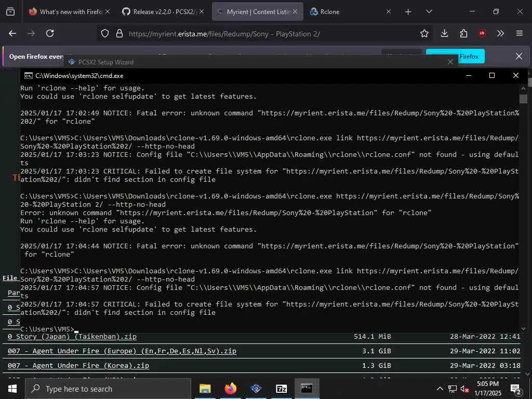Screen dimensions: 532x399
Task: Click the 3.1 GiB size cell
Action: 376,351
